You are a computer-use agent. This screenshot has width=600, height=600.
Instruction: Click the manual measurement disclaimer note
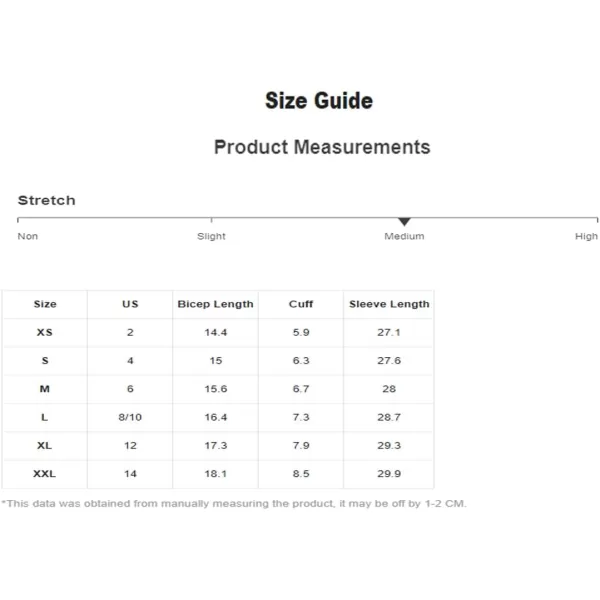[x=234, y=504]
